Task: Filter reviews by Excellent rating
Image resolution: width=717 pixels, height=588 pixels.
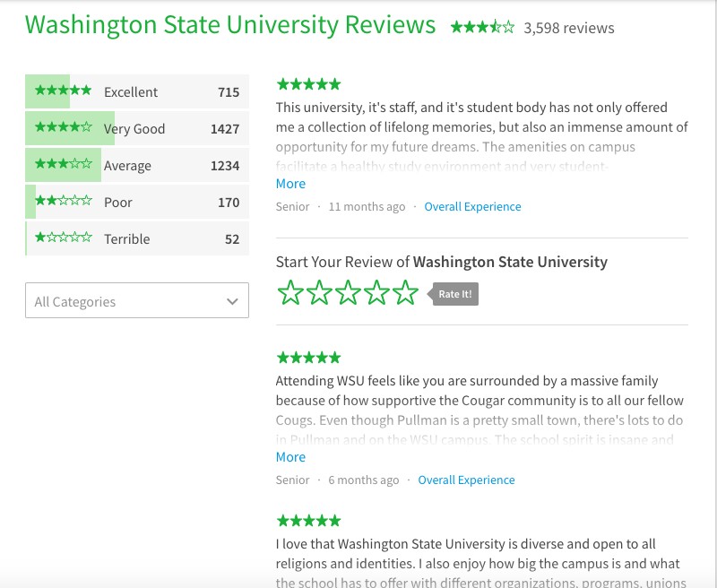Action: (x=137, y=91)
